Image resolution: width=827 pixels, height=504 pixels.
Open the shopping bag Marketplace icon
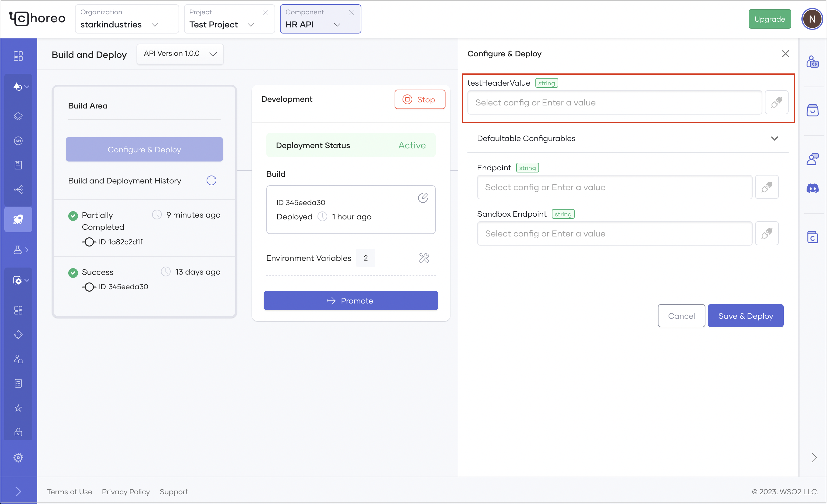click(813, 110)
